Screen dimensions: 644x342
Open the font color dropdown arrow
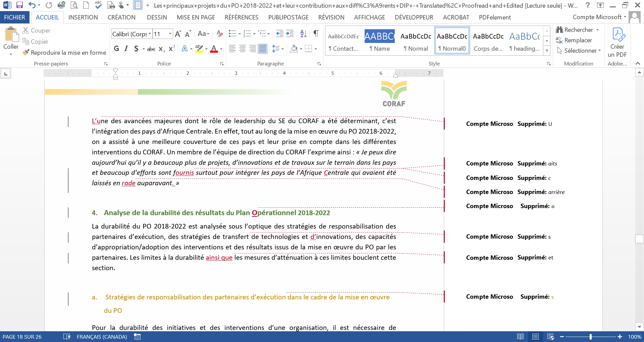221,49
